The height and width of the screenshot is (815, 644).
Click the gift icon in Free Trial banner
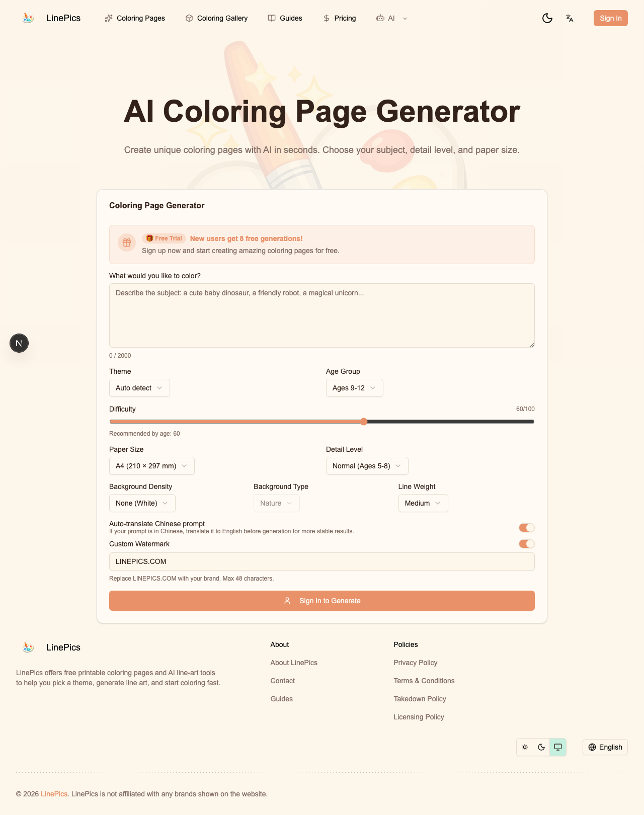point(127,242)
